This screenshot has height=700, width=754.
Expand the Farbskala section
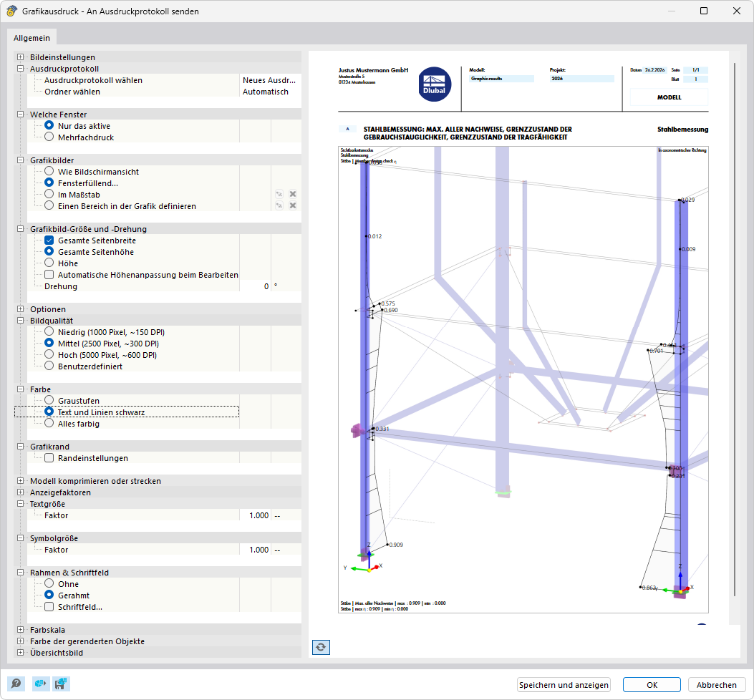coord(20,630)
